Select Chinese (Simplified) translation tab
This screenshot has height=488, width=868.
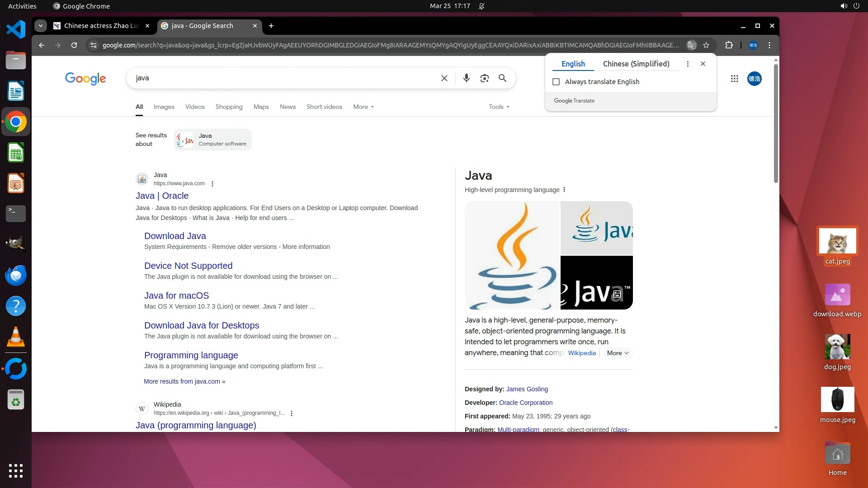(636, 64)
